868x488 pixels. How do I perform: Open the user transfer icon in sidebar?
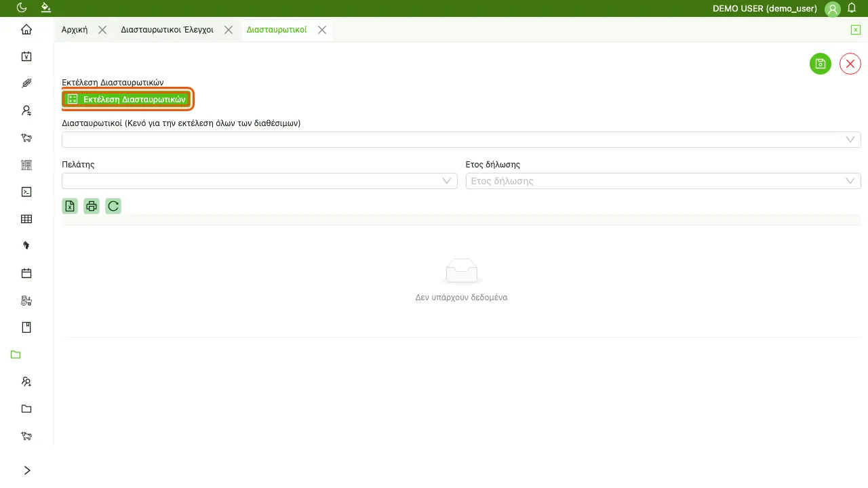26,110
